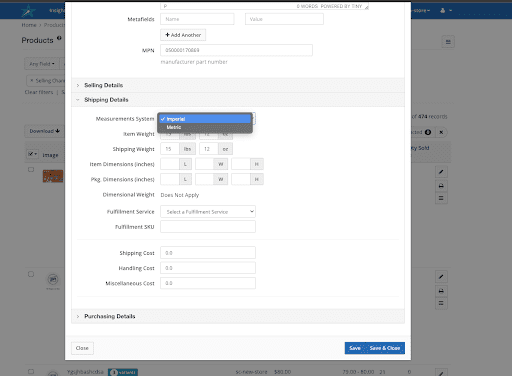Click the Shipping Cost input
512x376 pixels.
click(208, 253)
